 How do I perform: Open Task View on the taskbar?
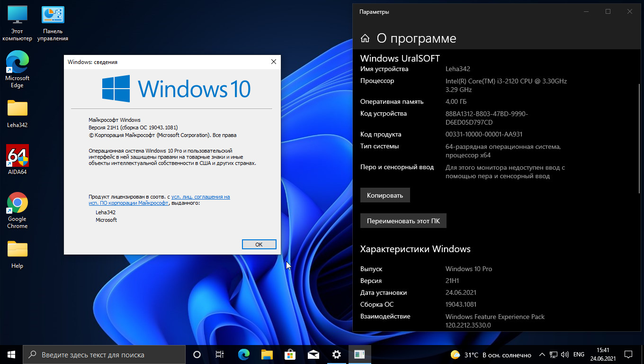[220, 355]
